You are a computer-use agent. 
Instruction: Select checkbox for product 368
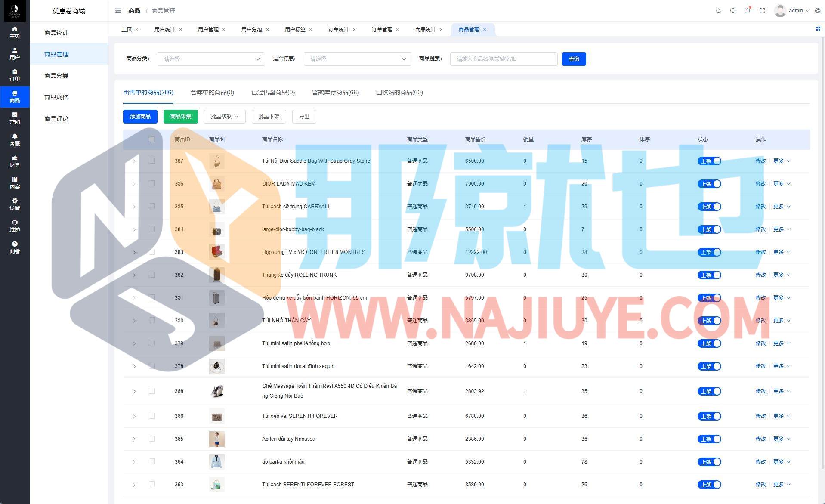pos(151,391)
